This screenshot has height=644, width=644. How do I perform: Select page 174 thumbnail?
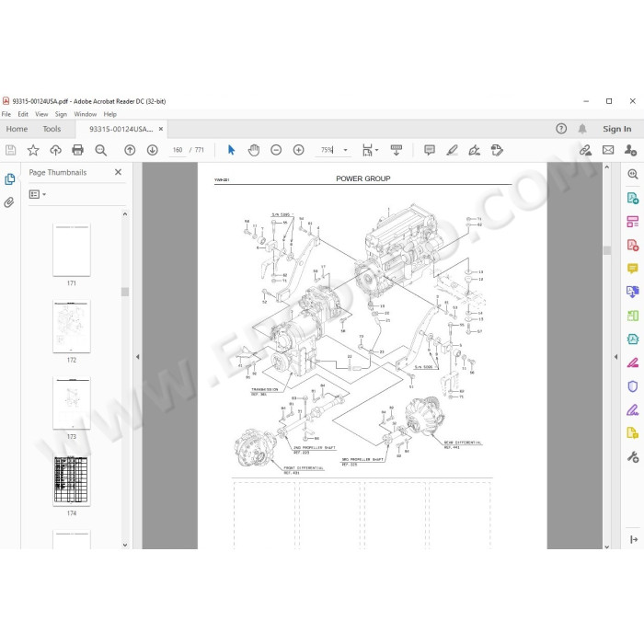pos(72,480)
